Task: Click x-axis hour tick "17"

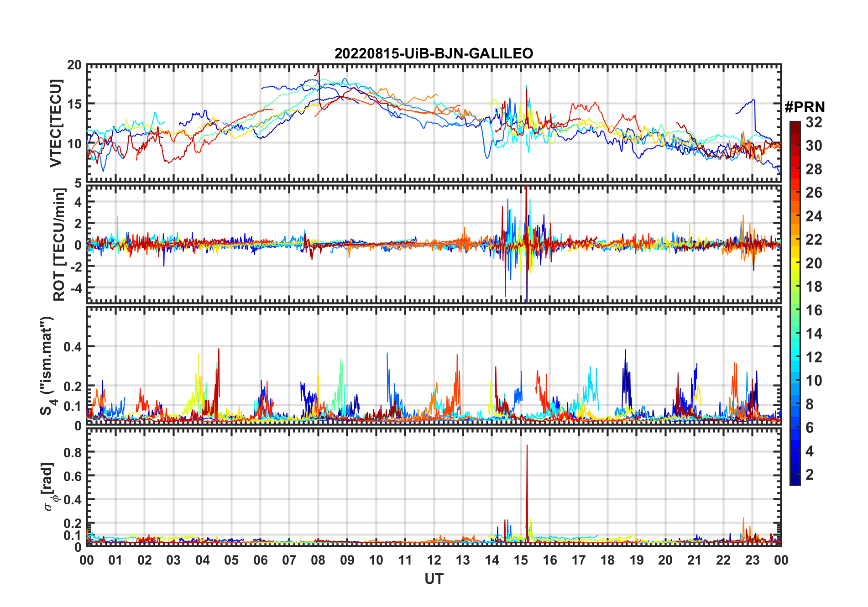Action: pyautogui.click(x=579, y=560)
